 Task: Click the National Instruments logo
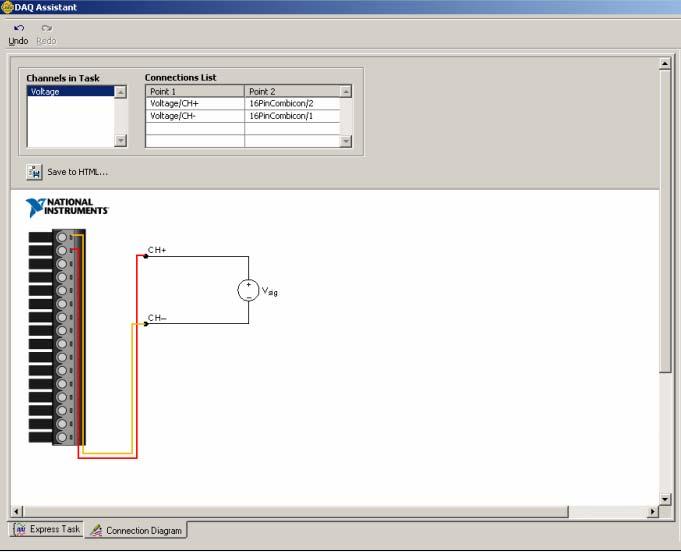[66, 207]
